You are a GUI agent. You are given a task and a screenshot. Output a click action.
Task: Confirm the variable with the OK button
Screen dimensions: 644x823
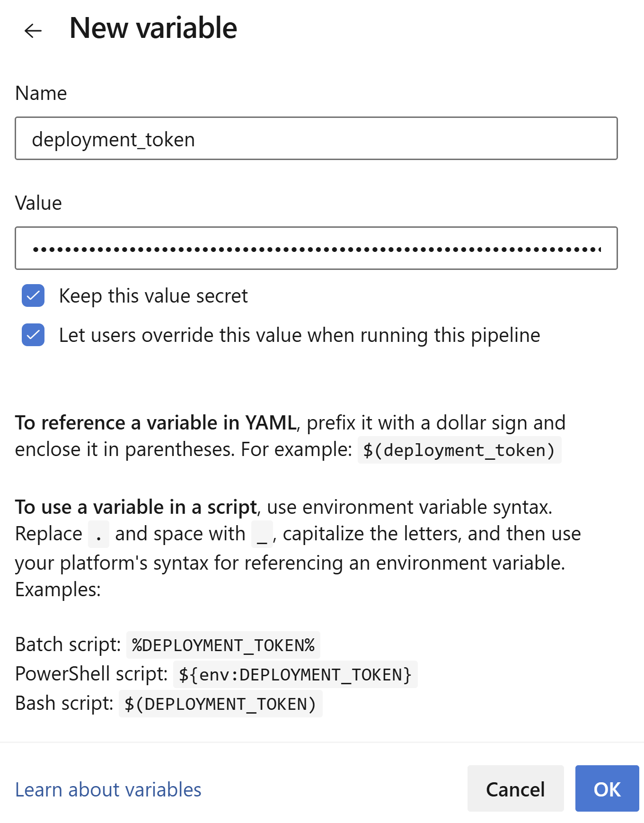607,788
